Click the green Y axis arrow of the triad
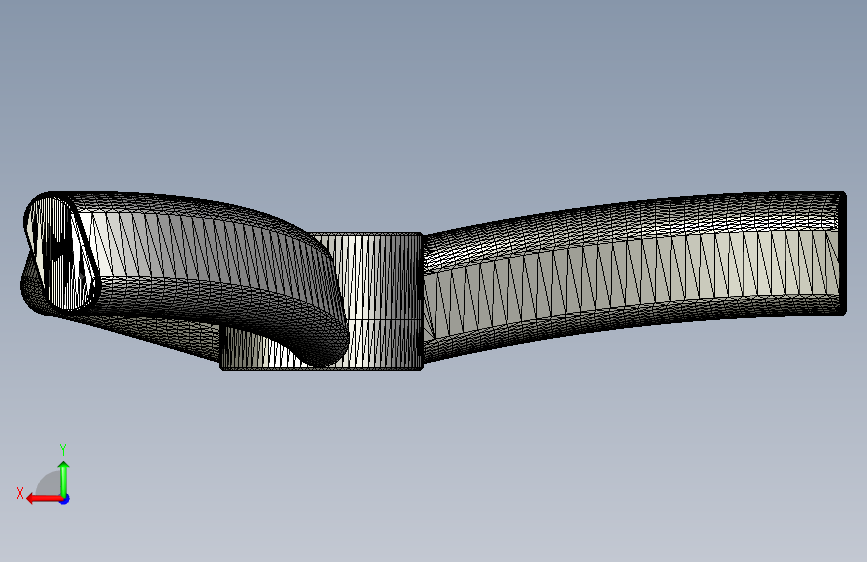Screen dimensions: 867x562 click(64, 479)
